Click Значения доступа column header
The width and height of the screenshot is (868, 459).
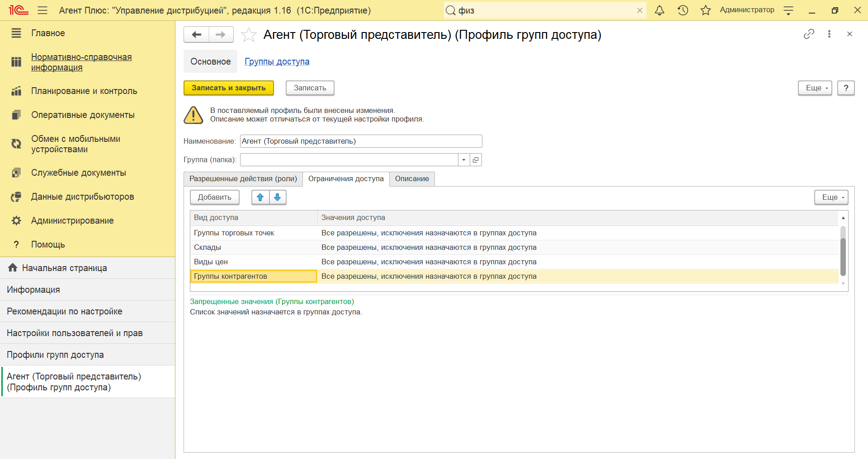click(578, 218)
